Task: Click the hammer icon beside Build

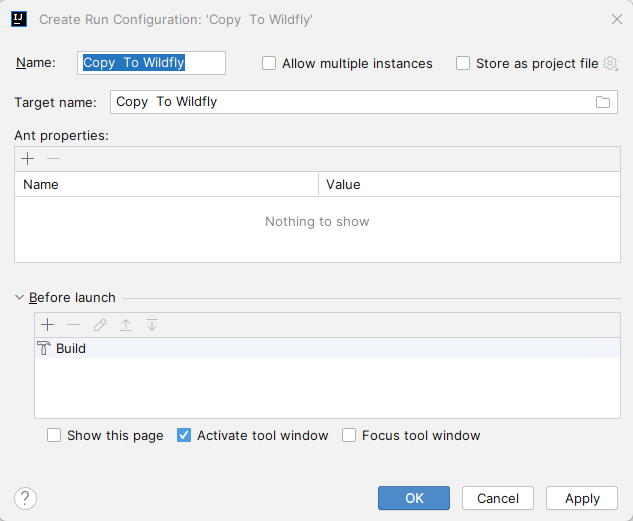Action: [44, 348]
